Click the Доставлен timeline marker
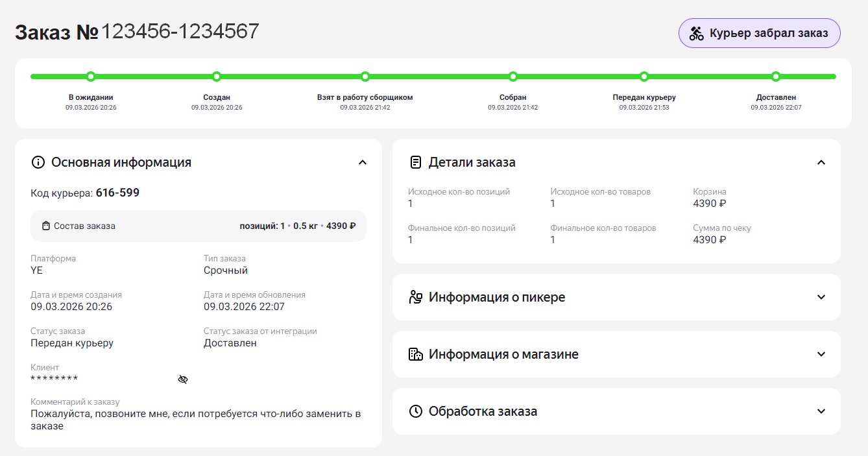Viewport: 868px width, 456px height. (x=776, y=77)
